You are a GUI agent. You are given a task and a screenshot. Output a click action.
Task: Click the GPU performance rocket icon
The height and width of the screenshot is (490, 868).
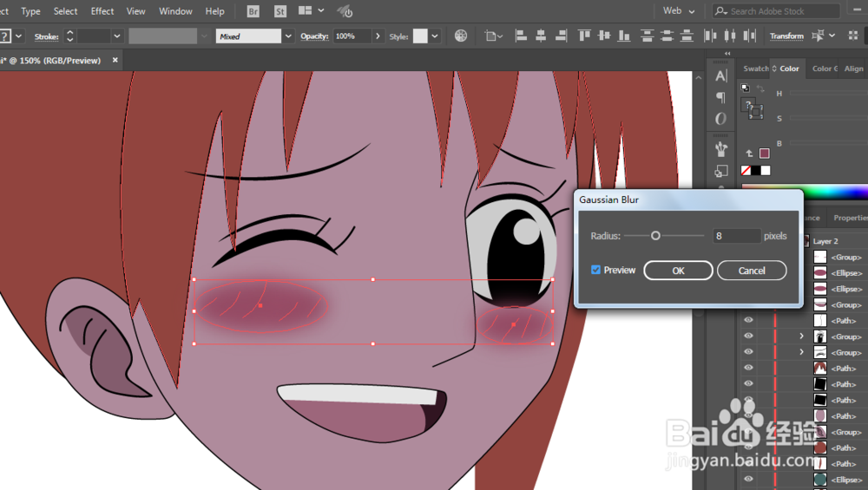(x=345, y=11)
